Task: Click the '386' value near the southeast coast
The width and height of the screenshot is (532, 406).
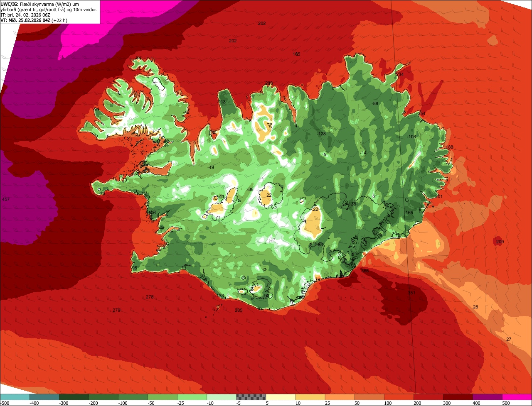Action: 365,271
